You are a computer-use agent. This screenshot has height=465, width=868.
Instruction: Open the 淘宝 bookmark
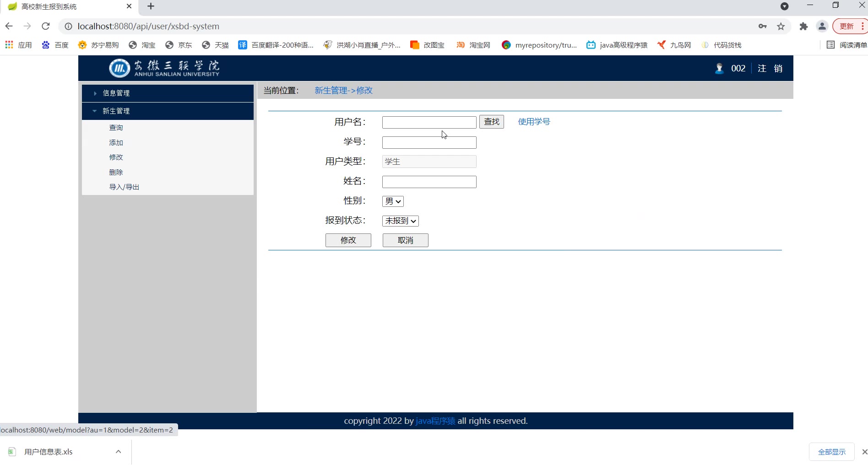click(x=142, y=45)
